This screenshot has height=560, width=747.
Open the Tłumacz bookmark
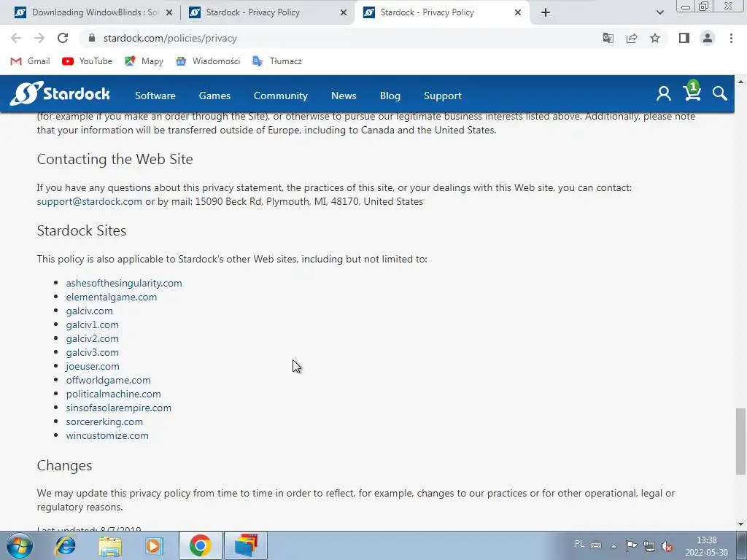(x=276, y=61)
